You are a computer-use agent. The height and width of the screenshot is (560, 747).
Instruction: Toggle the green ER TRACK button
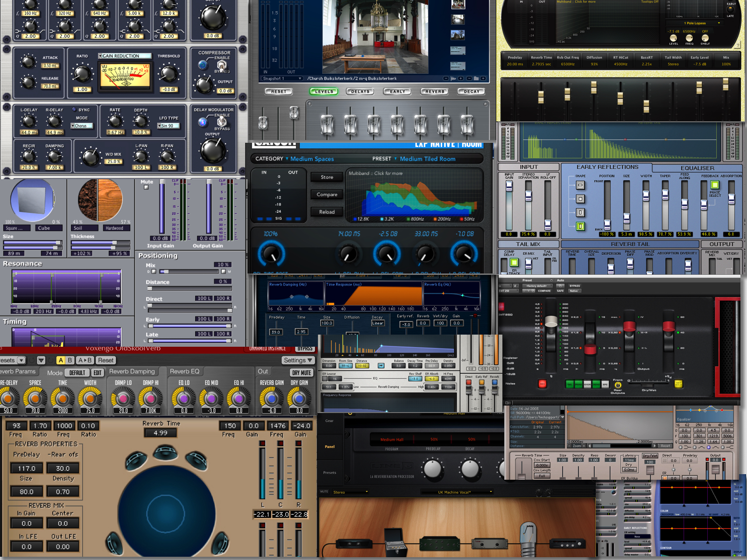pos(514,263)
